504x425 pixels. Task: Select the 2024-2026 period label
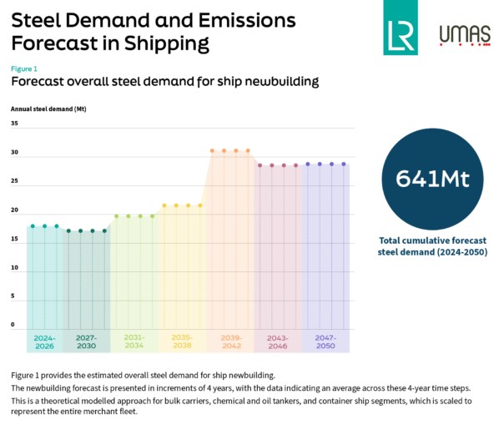(x=44, y=341)
